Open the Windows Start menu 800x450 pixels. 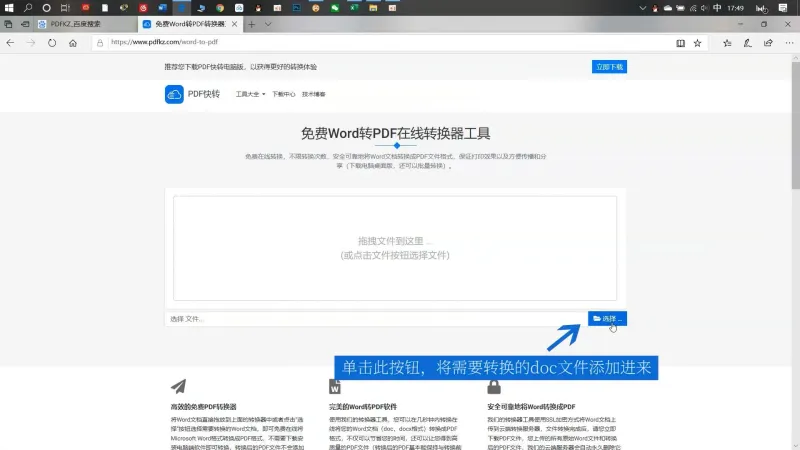coord(9,8)
